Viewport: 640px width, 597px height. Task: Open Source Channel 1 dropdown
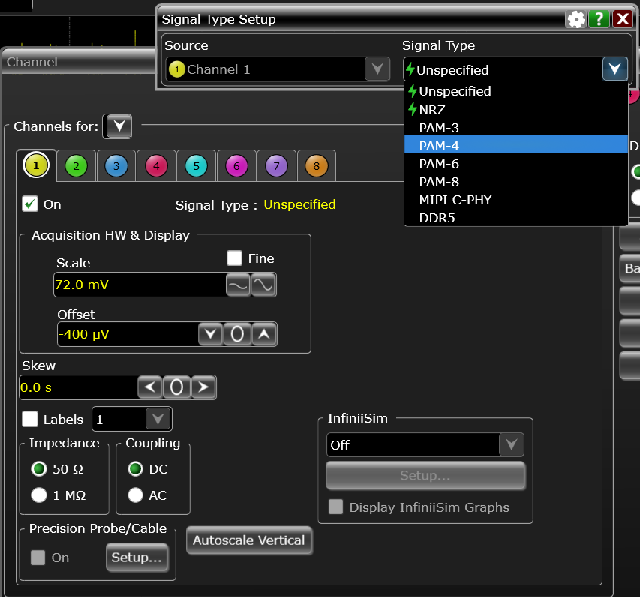[377, 69]
